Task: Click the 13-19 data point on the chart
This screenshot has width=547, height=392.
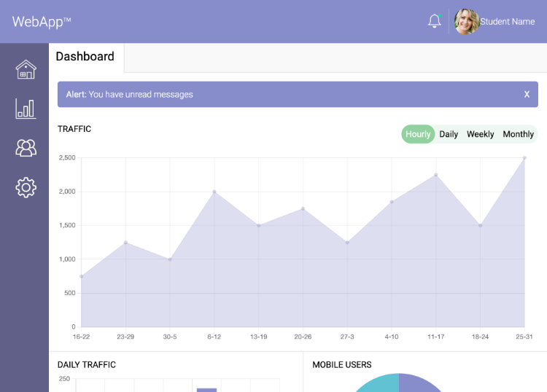Action: (x=258, y=225)
